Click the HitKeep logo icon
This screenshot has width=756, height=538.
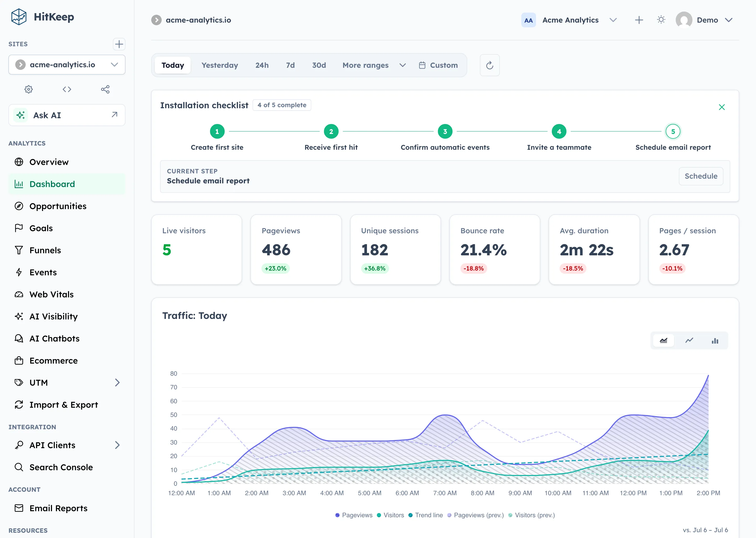19,17
